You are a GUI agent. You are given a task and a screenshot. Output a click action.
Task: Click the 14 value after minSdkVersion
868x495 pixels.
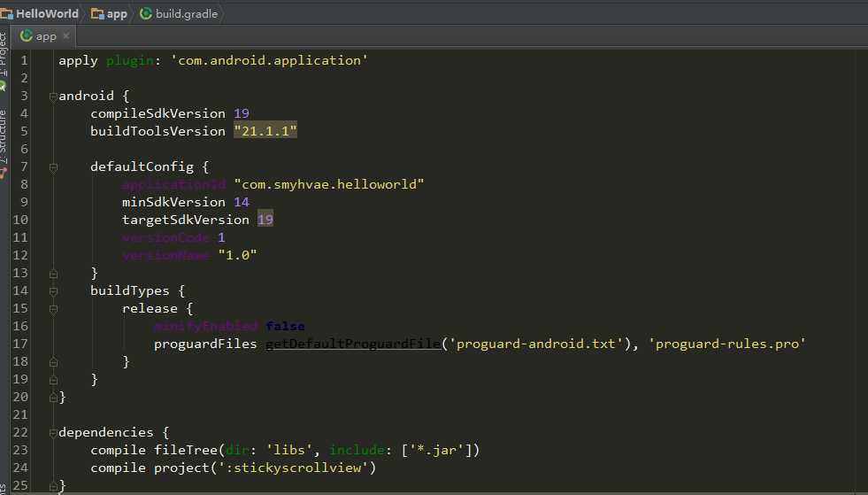(242, 202)
